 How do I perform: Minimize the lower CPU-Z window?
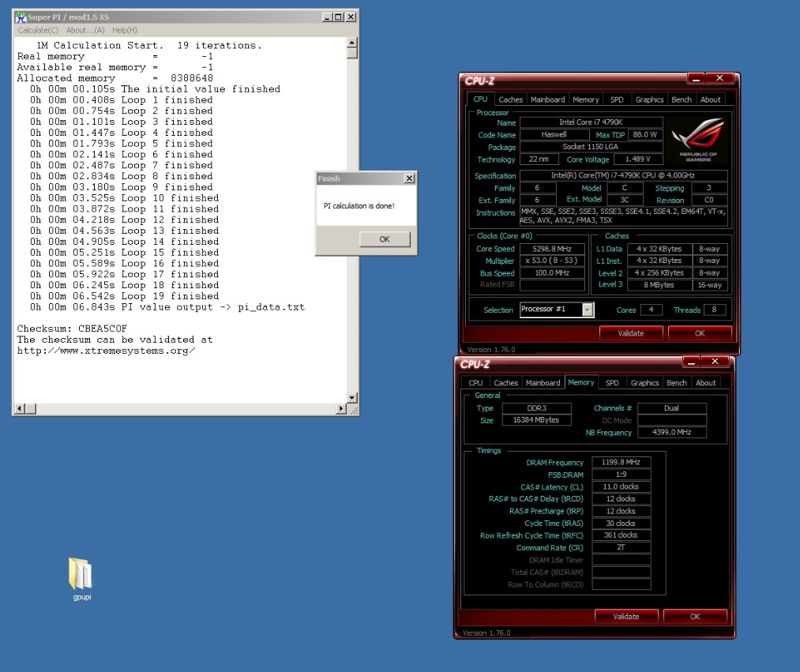pos(691,362)
